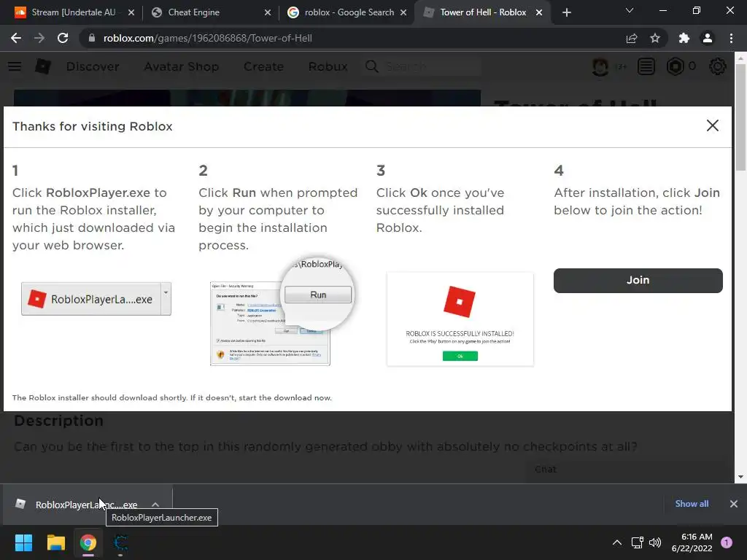Open the Robux menu item
Screen dimensions: 747x560
click(328, 66)
